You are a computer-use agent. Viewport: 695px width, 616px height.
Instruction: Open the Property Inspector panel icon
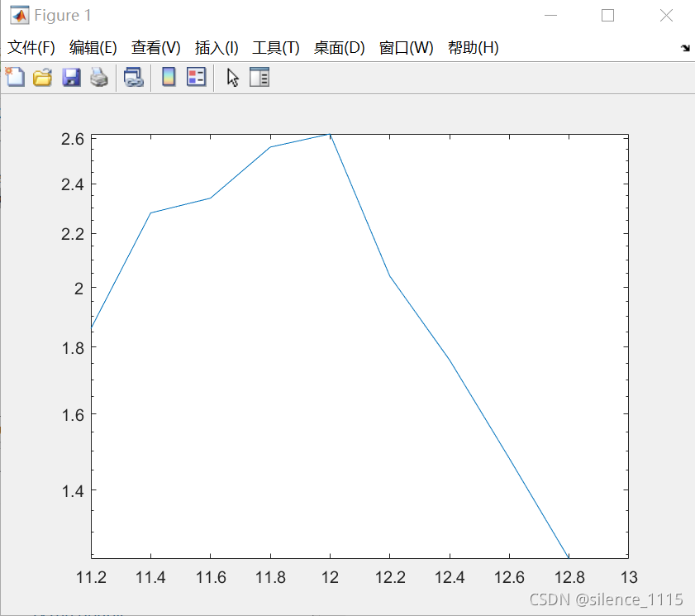point(259,78)
